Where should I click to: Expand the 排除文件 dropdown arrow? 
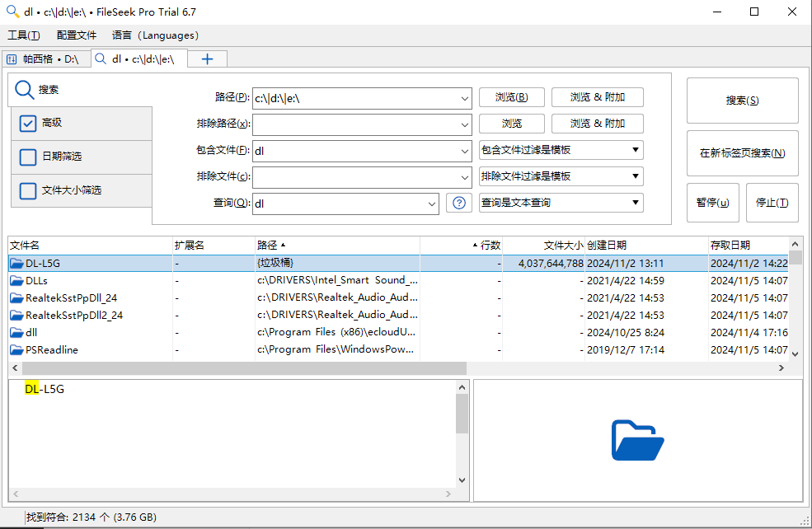[x=464, y=177]
